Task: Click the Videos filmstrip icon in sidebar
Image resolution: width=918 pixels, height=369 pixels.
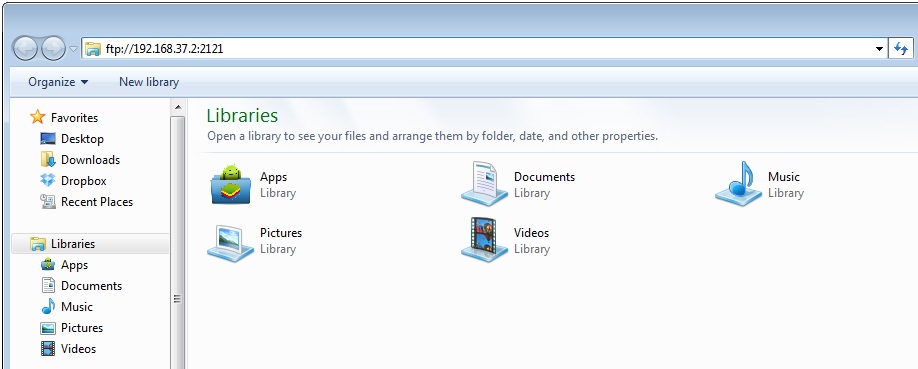Action: click(48, 348)
